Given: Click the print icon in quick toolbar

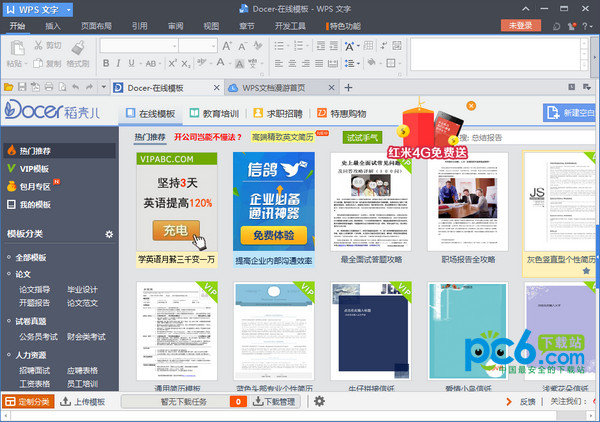Looking at the screenshot, I should coord(49,87).
